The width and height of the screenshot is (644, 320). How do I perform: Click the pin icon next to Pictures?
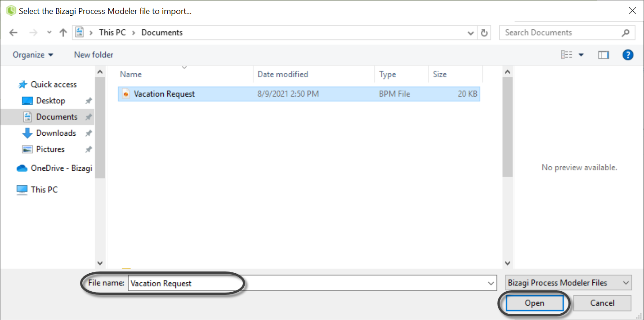coord(89,150)
